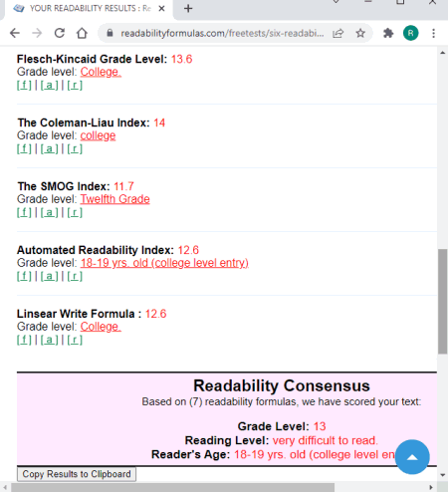Click the Linsear Write score 12.6
The height and width of the screenshot is (492, 448).
155,314
